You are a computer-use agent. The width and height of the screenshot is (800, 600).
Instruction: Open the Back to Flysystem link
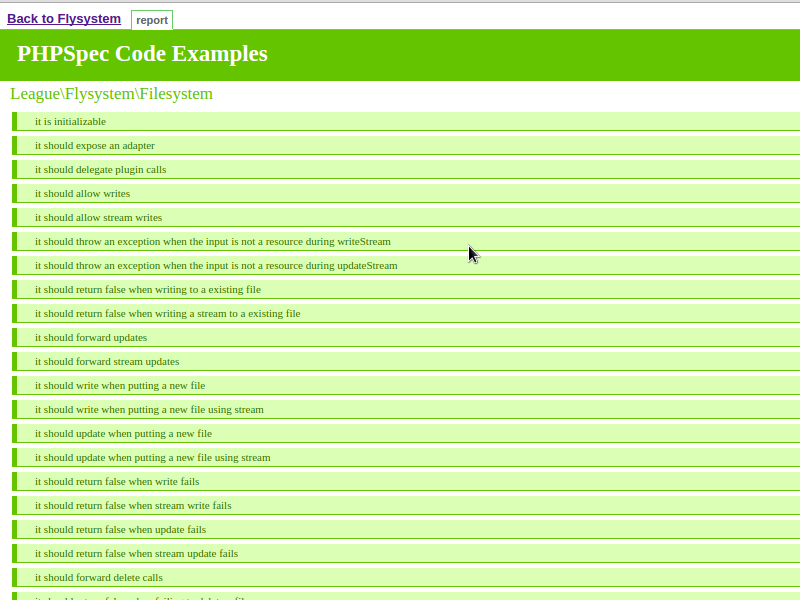tap(64, 19)
